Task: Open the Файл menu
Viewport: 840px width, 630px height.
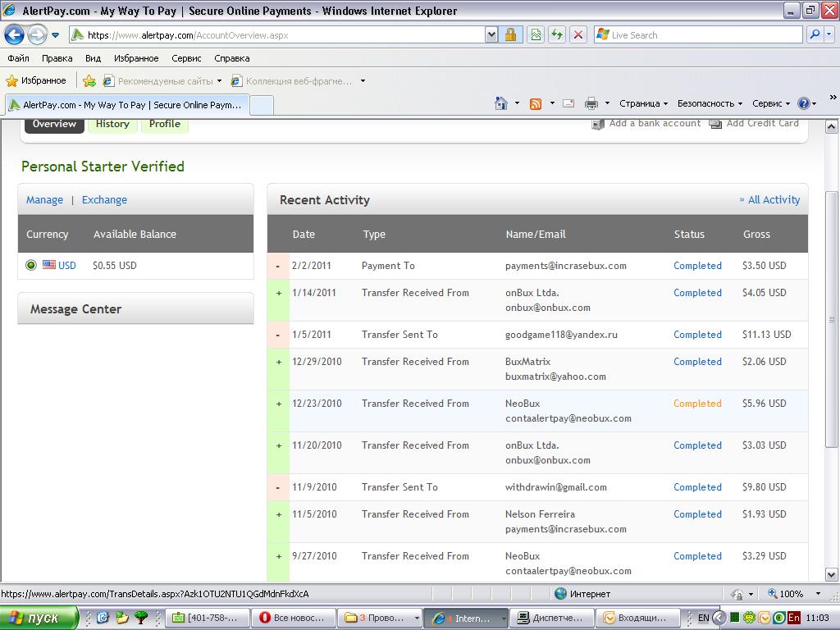Action: (x=18, y=58)
